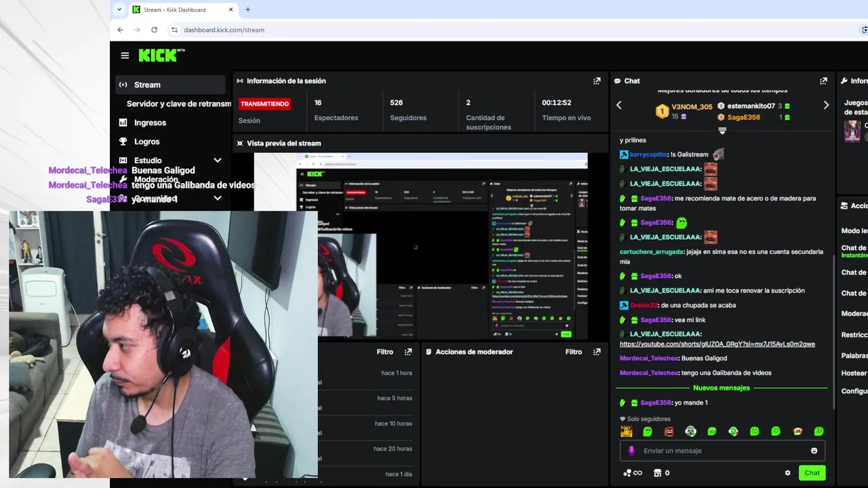Collapse the top donors leaderboard
868x488 pixels.
coord(722,131)
